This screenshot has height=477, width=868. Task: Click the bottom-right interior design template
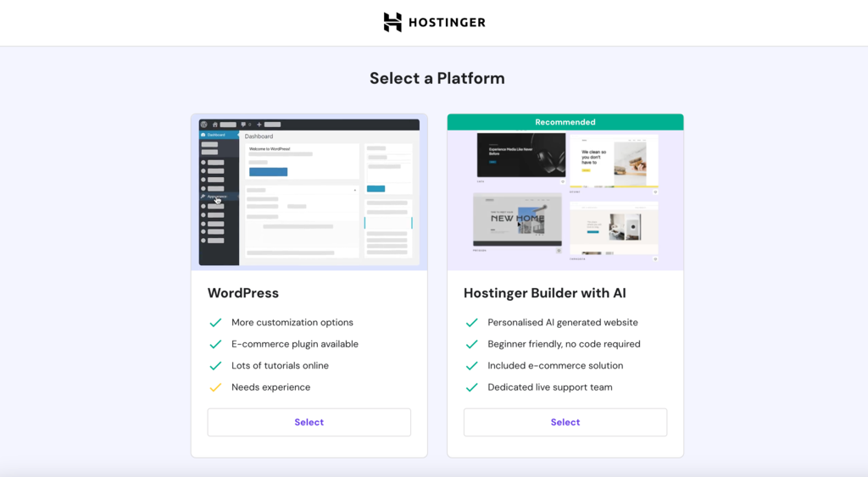coord(614,228)
